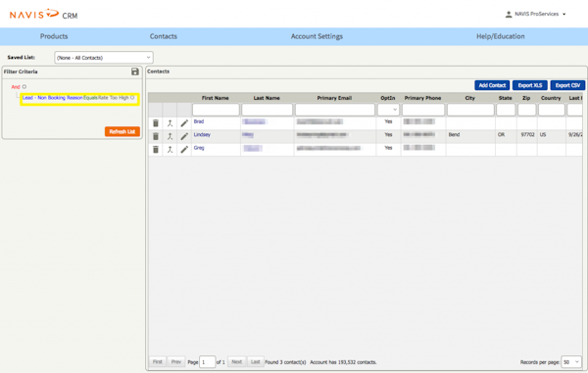The width and height of the screenshot is (588, 373).
Task: Delete Brad's contact with the trash icon
Action: [x=156, y=123]
